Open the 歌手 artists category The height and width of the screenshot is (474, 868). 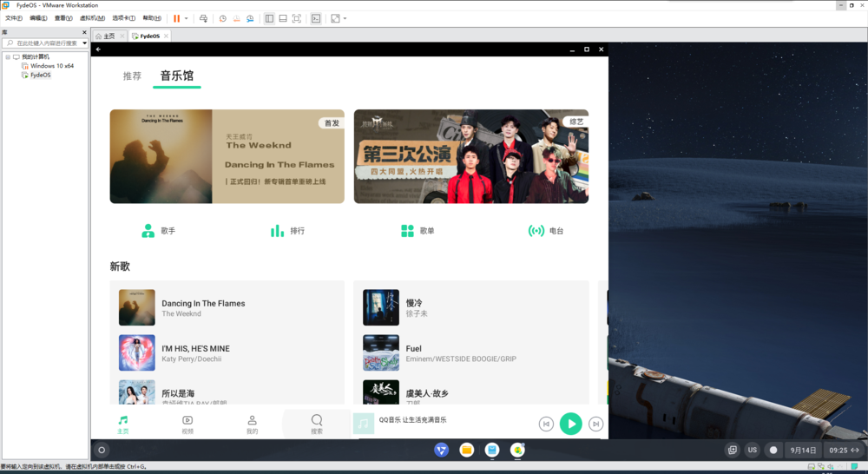[158, 231]
